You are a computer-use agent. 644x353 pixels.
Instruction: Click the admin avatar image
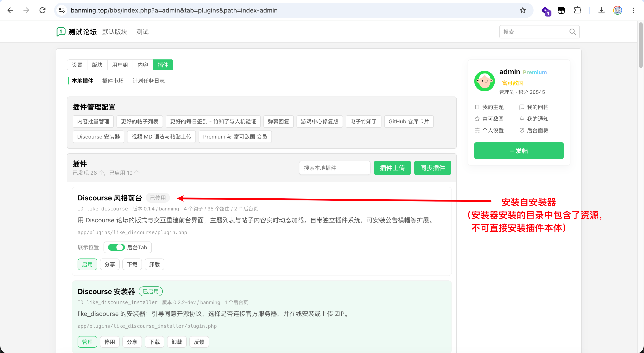click(x=485, y=81)
